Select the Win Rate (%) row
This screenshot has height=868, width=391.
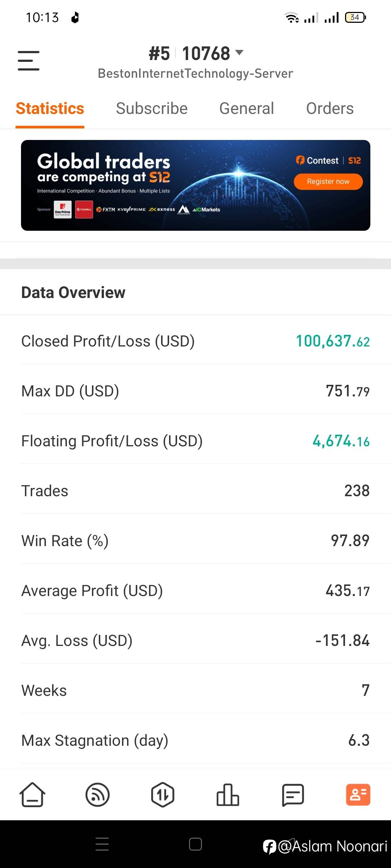(x=195, y=541)
